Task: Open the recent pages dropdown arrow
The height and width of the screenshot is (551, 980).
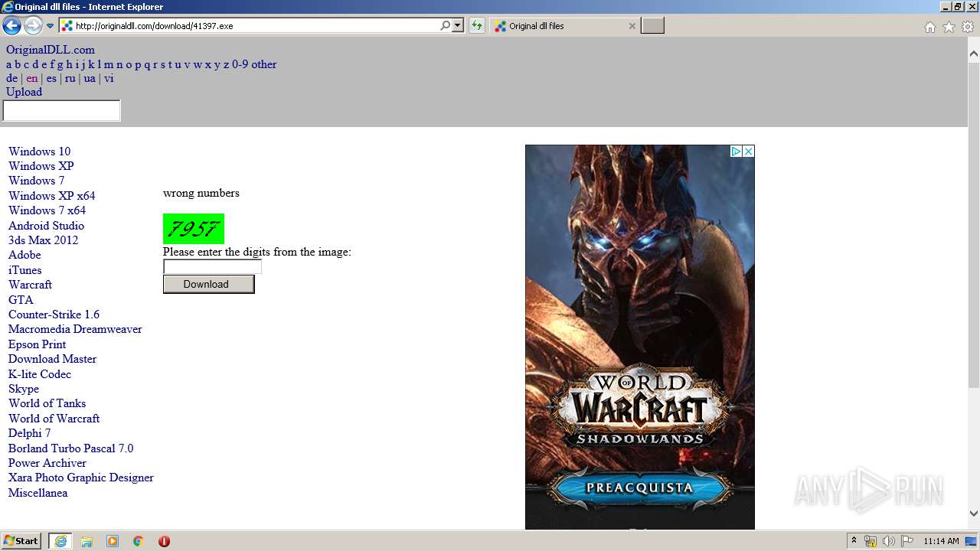Action: click(50, 26)
